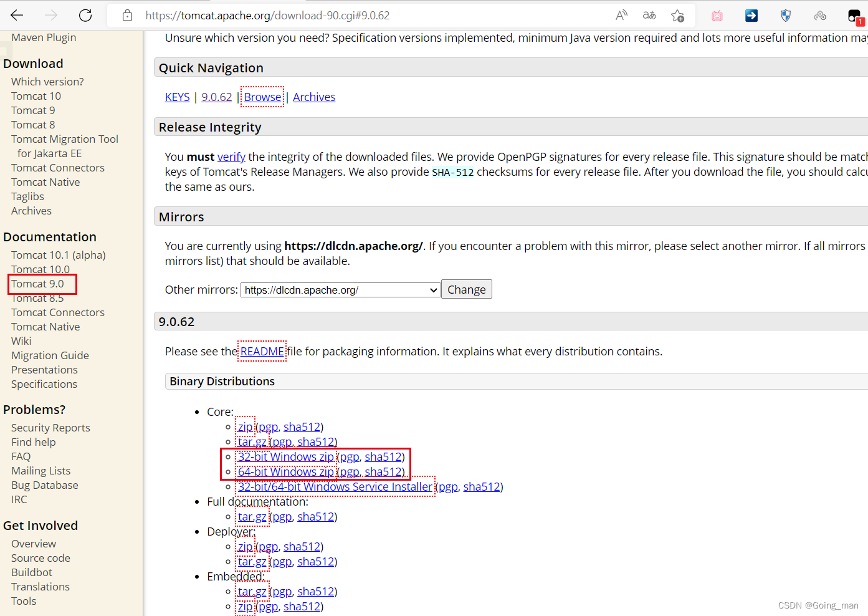The height and width of the screenshot is (616, 868).
Task: Open the Bug Database link
Action: 45,485
